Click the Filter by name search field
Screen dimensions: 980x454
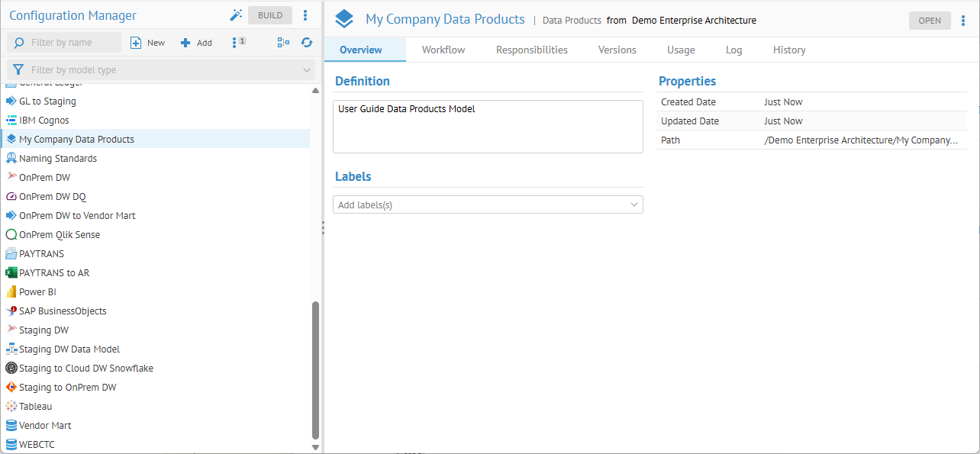click(73, 43)
